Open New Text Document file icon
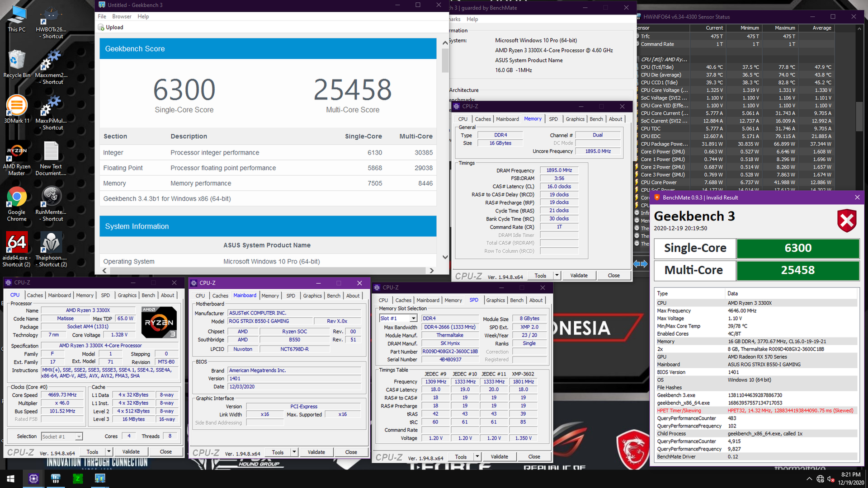The width and height of the screenshot is (868, 488). pos(51,158)
